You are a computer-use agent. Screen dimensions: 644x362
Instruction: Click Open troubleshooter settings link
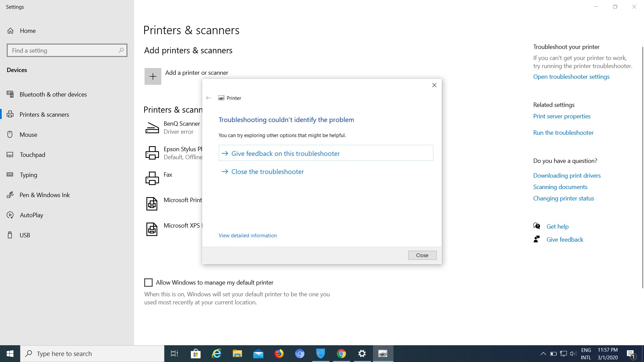click(572, 77)
